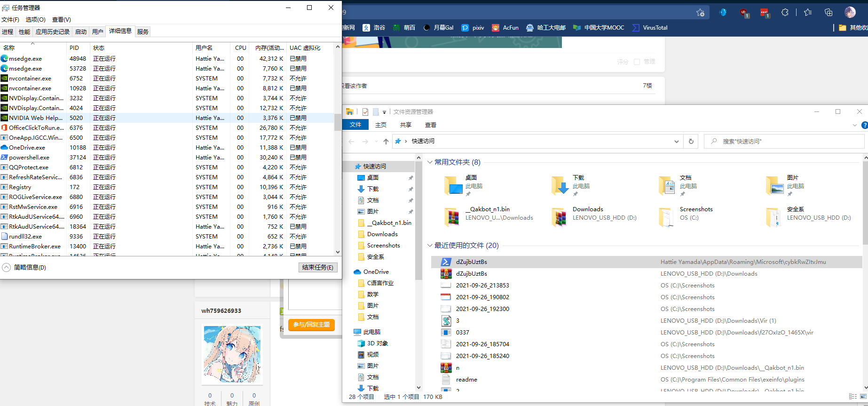The image size is (868, 406).
Task: Open the pixiv bookmark in Edge
Action: coord(473,28)
